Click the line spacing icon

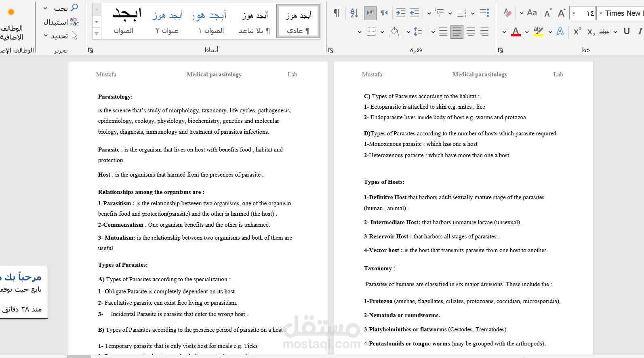pos(419,32)
